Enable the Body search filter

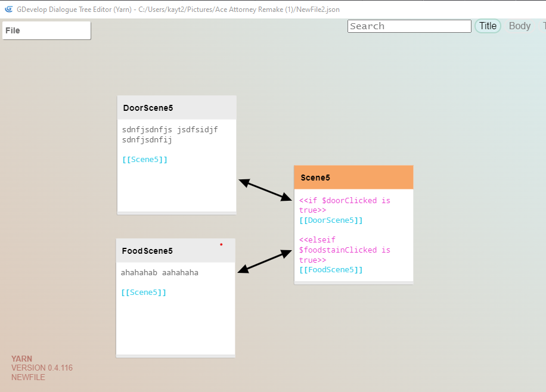coord(519,26)
